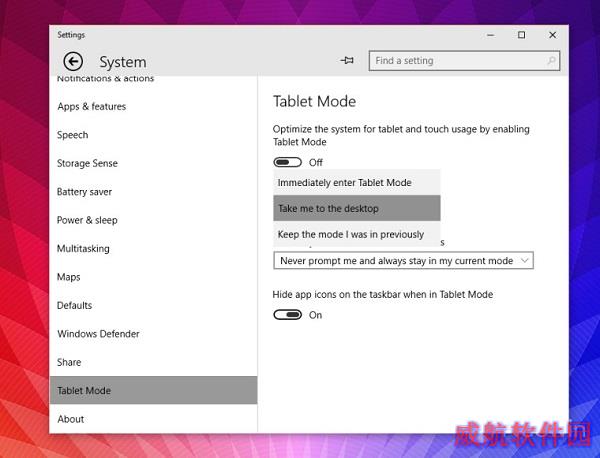Viewport: 600px width, 458px height.
Task: Turn off Hide app icons switch
Action: (287, 315)
